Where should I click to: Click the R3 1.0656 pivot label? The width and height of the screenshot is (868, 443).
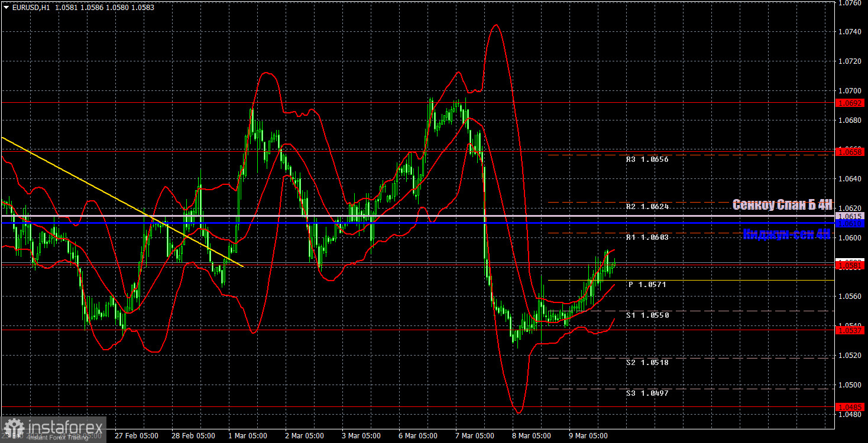pos(647,159)
